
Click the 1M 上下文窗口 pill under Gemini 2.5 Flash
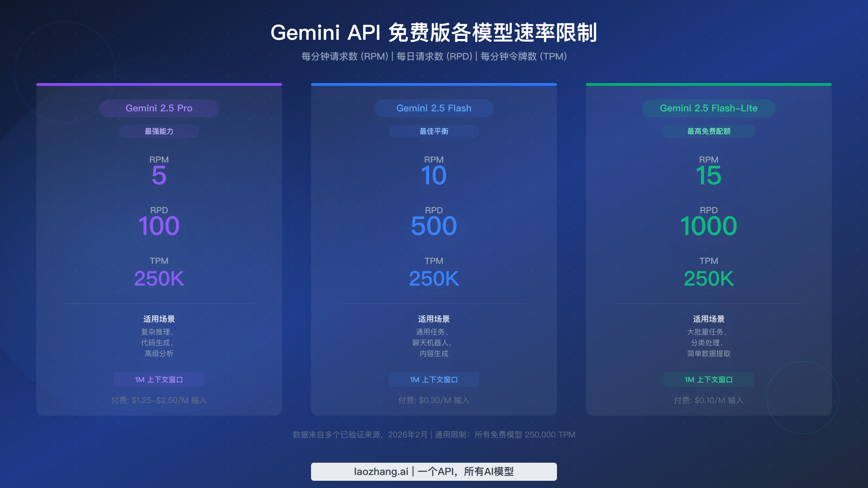pos(433,379)
